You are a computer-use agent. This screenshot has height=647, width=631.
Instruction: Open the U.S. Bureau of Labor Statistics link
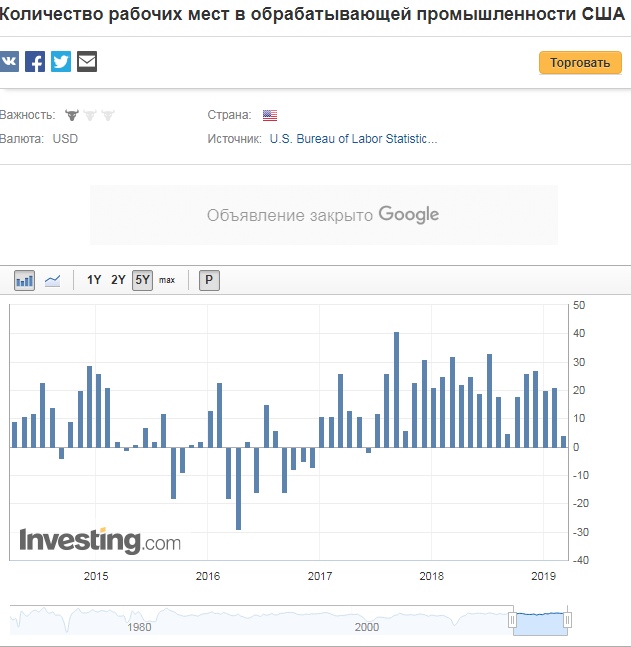(353, 139)
